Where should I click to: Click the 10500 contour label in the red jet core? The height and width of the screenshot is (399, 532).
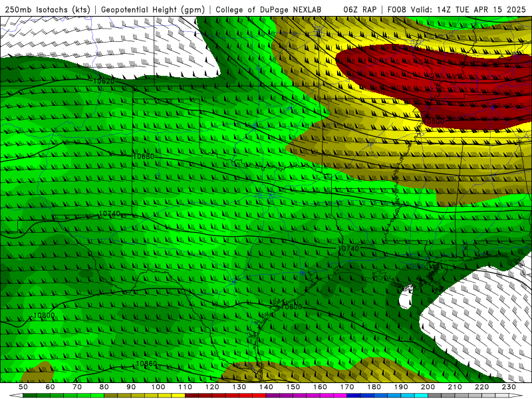[x=434, y=122]
